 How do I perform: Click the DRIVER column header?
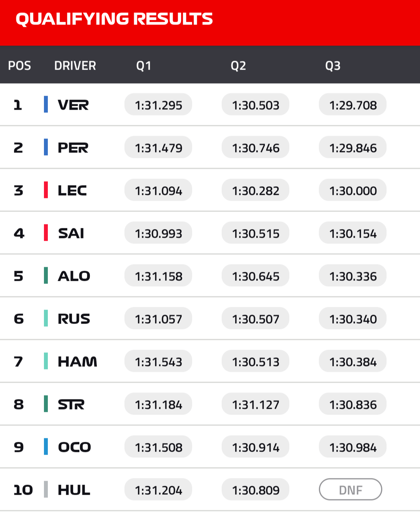coord(75,66)
